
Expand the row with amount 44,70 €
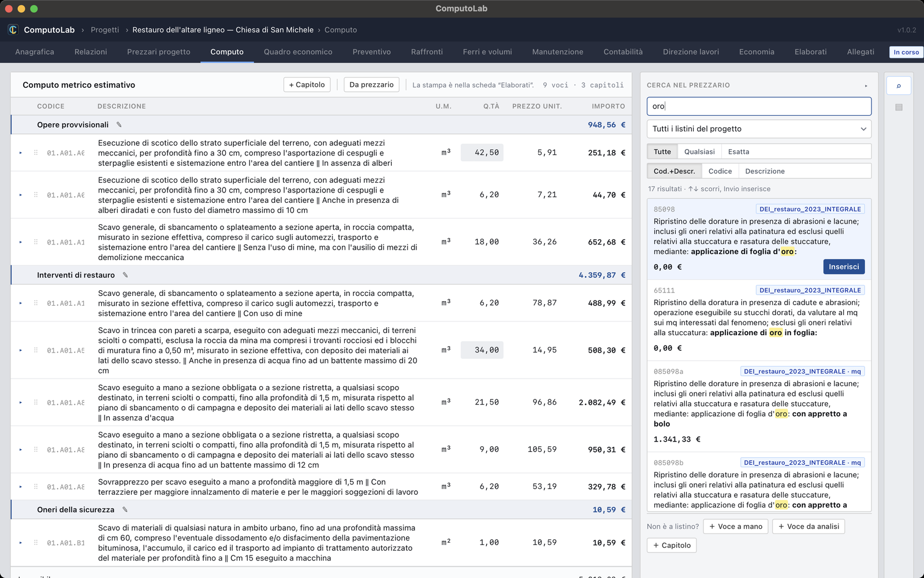coord(21,195)
